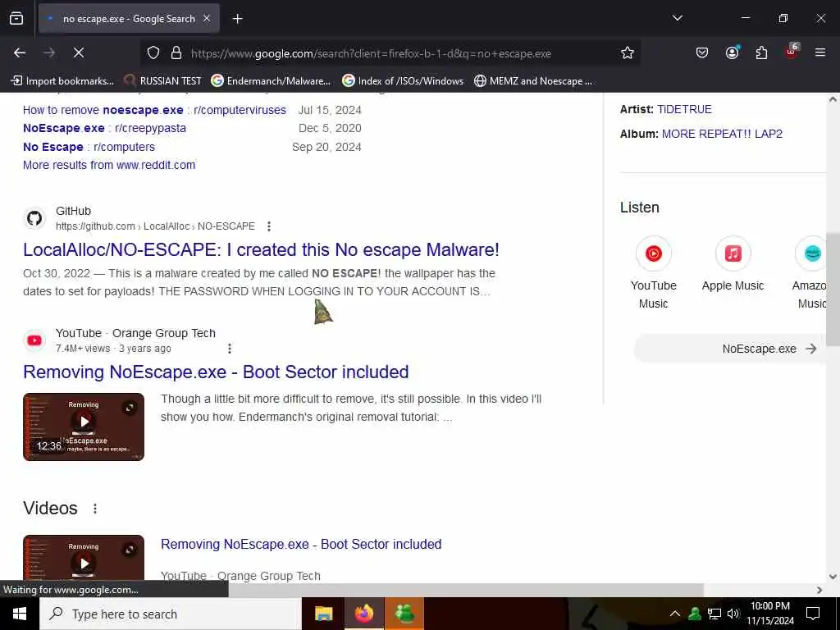Image resolution: width=840 pixels, height=630 pixels.
Task: Open the Pocket save icon
Action: pos(702,52)
